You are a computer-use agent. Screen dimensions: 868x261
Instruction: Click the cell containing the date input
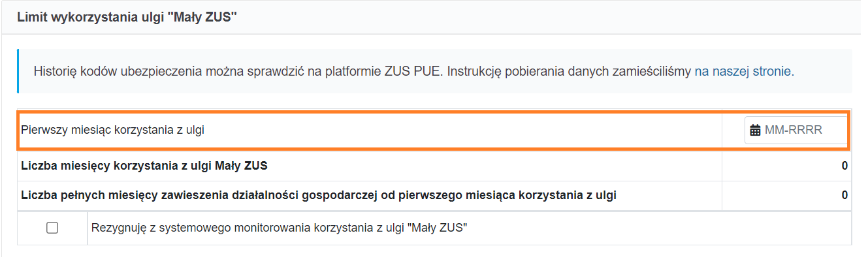(x=786, y=130)
